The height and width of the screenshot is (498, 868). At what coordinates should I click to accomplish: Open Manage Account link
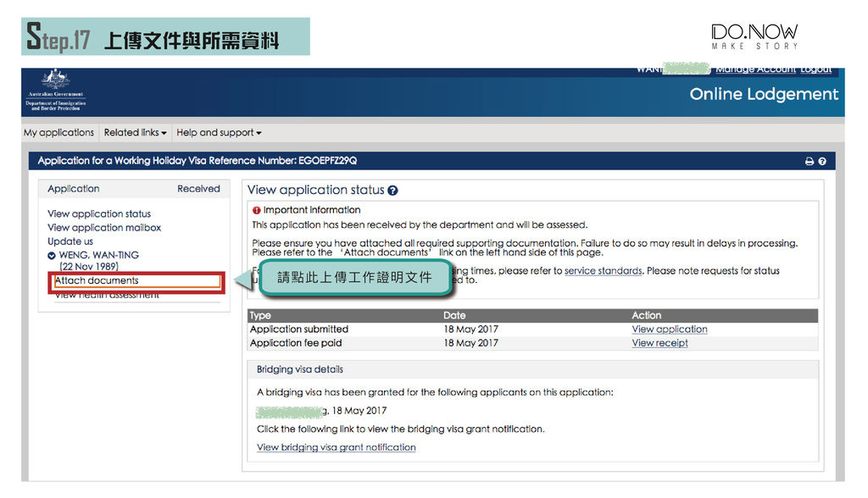pos(755,69)
